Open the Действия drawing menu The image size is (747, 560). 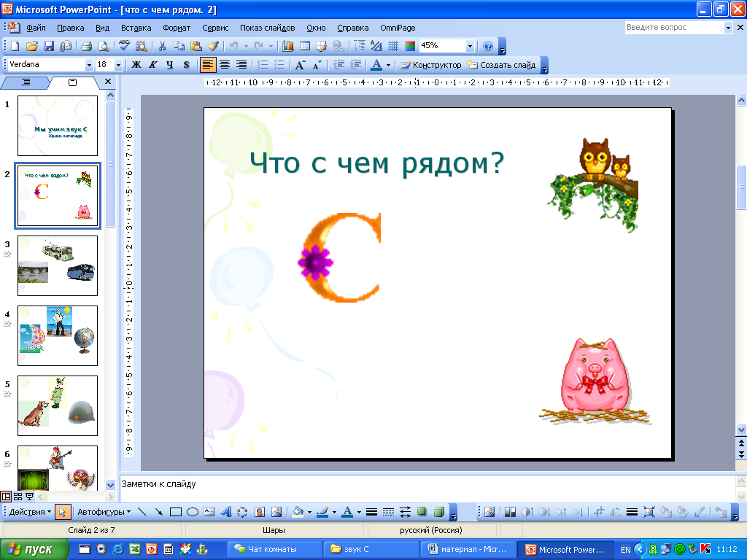[x=31, y=512]
